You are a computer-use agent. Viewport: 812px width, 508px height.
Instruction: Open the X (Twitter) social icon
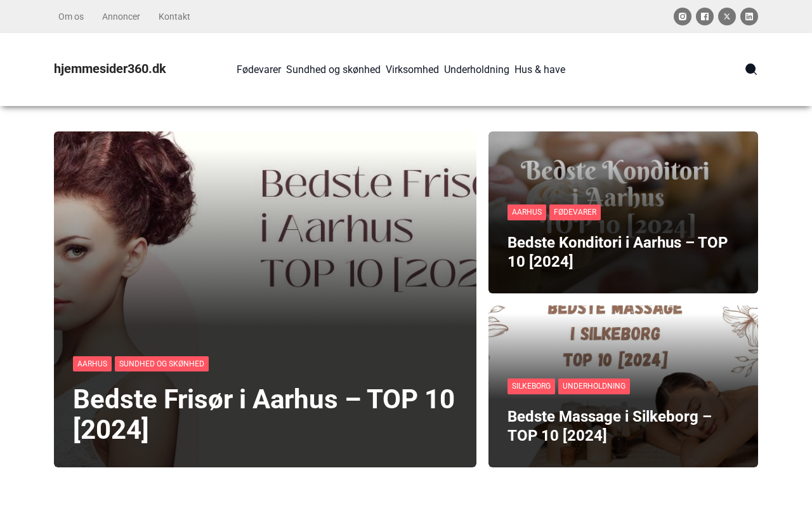(x=727, y=17)
